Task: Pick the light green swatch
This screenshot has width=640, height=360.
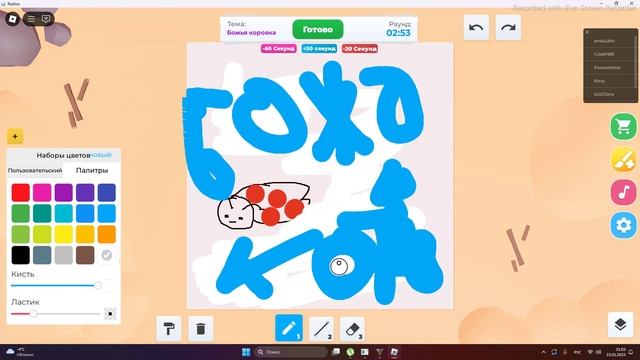Action: coord(20,234)
